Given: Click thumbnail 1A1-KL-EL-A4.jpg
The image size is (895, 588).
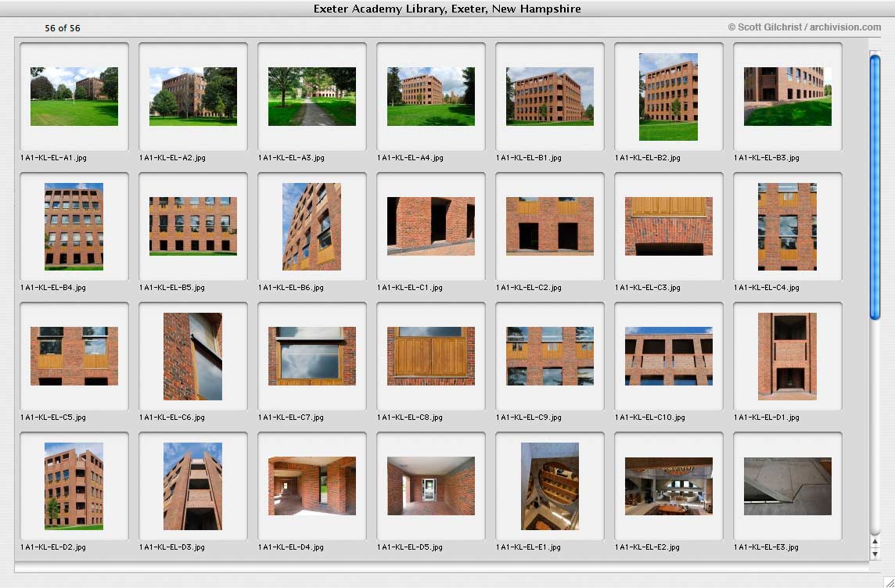Looking at the screenshot, I should click(x=431, y=96).
